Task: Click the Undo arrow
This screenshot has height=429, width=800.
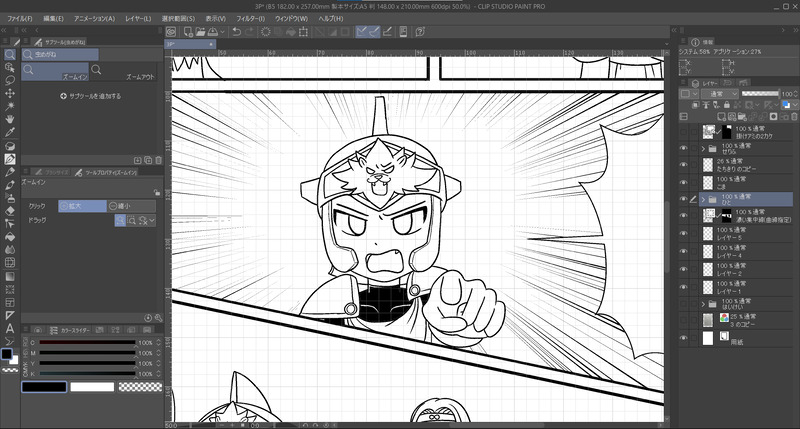Action: (236, 32)
